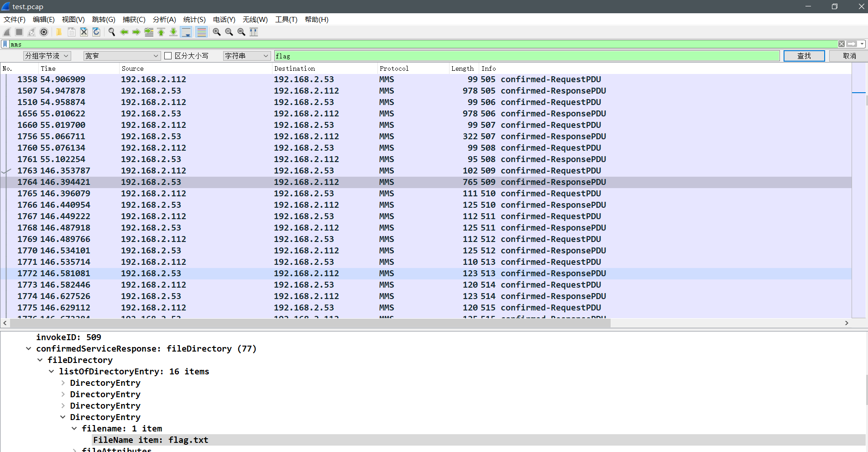Reload the capture file icon

tap(96, 32)
